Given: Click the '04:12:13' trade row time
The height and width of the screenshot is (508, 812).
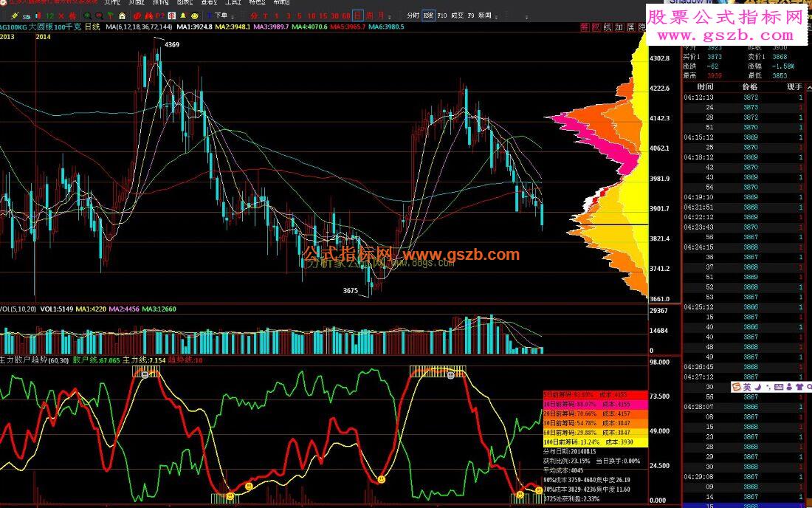Looking at the screenshot, I should 698,97.
